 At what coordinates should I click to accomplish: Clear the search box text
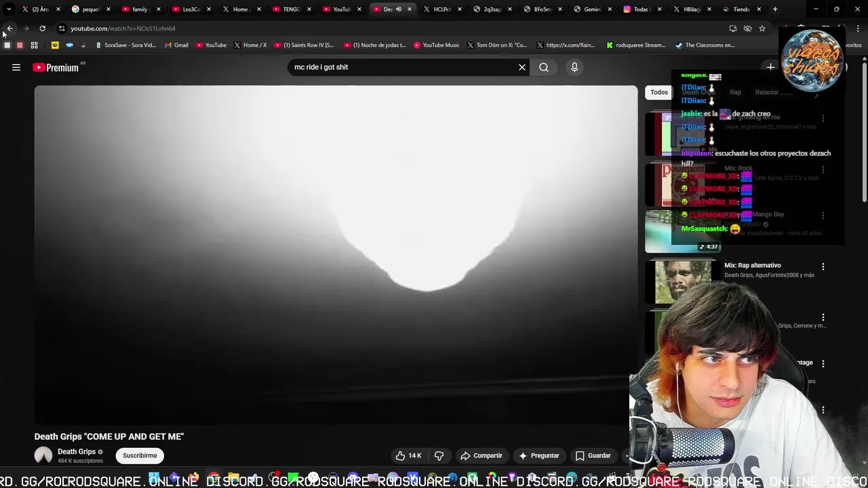(x=522, y=67)
